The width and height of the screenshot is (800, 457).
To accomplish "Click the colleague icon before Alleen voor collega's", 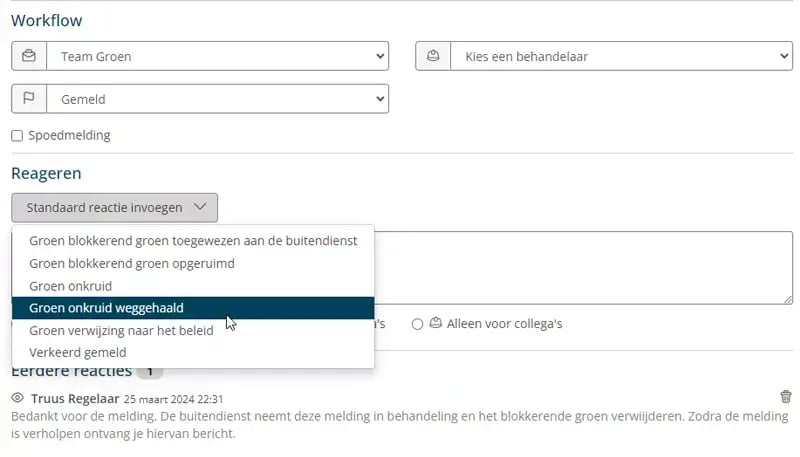I will pos(435,324).
